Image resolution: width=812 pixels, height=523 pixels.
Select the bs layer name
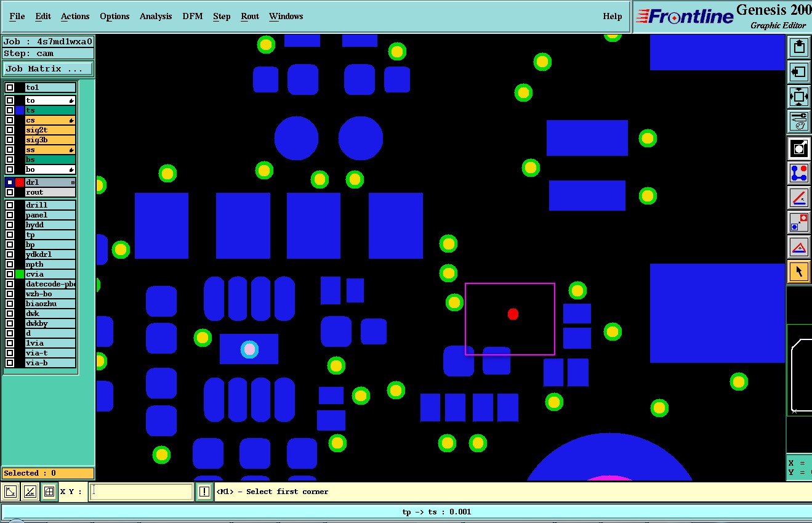click(x=50, y=160)
